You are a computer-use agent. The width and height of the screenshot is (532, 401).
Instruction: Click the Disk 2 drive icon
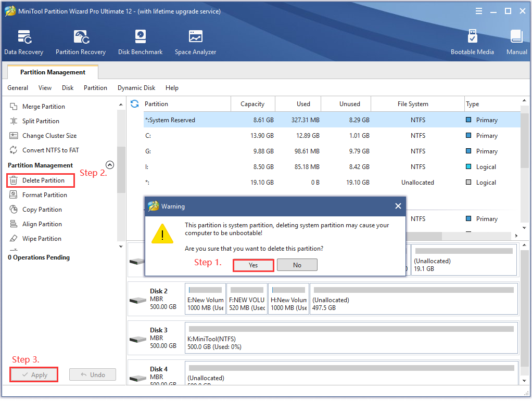pyautogui.click(x=138, y=301)
